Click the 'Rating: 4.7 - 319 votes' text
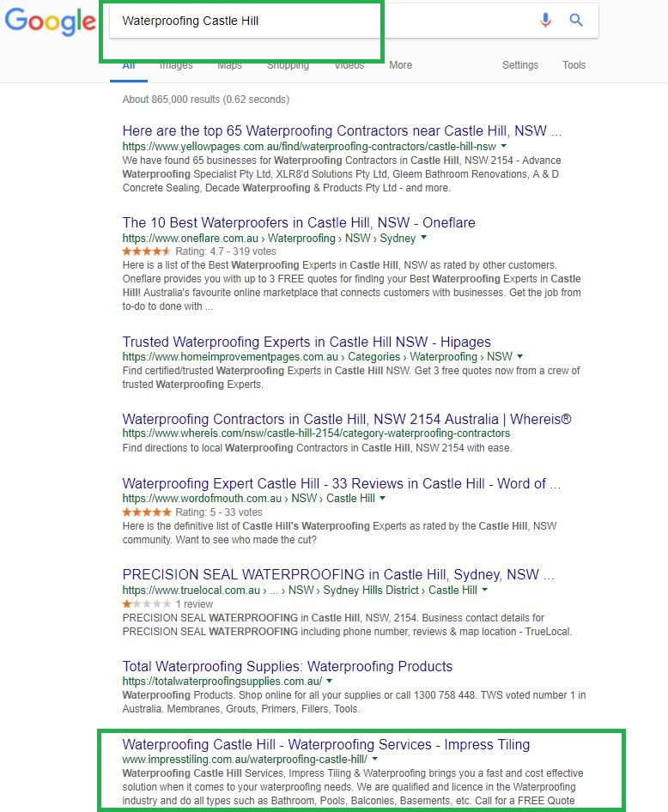The width and height of the screenshot is (668, 812). click(x=226, y=251)
